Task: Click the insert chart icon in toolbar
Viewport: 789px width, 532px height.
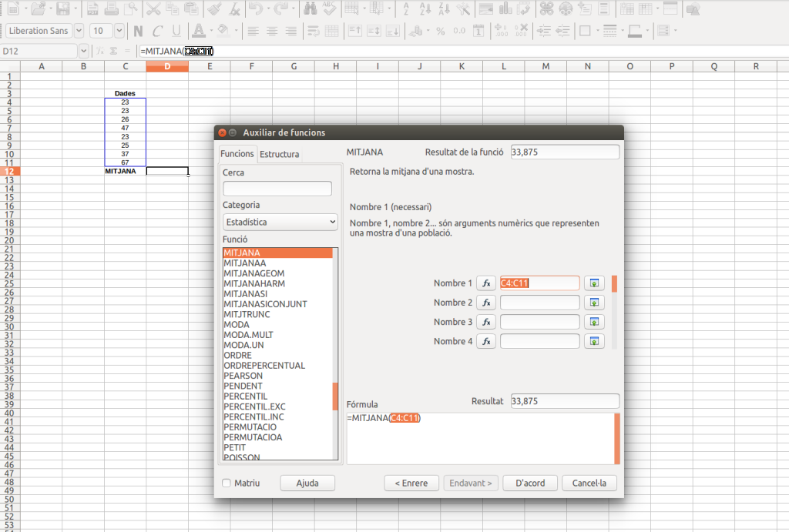Action: [x=505, y=9]
